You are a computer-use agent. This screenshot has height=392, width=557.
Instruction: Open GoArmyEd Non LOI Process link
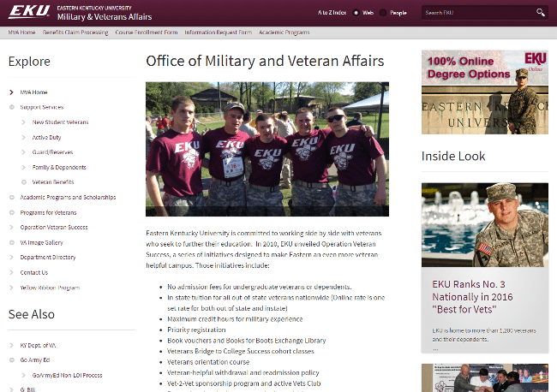click(x=67, y=376)
